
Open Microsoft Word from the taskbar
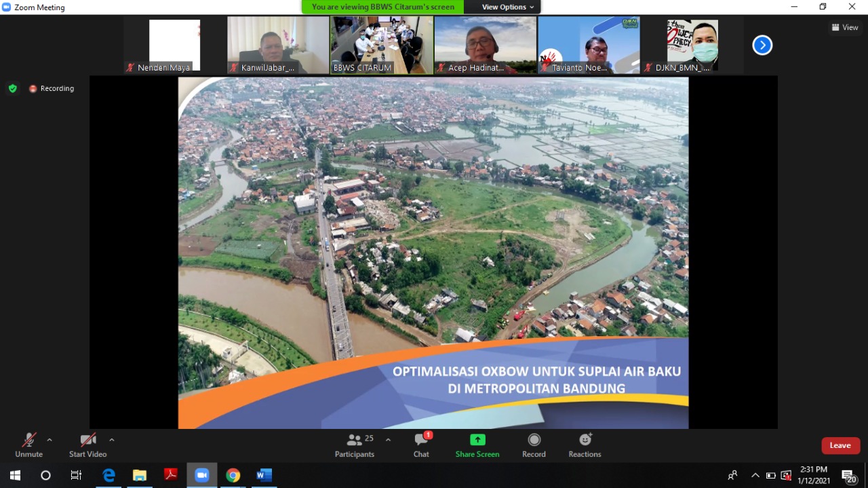pyautogui.click(x=264, y=475)
